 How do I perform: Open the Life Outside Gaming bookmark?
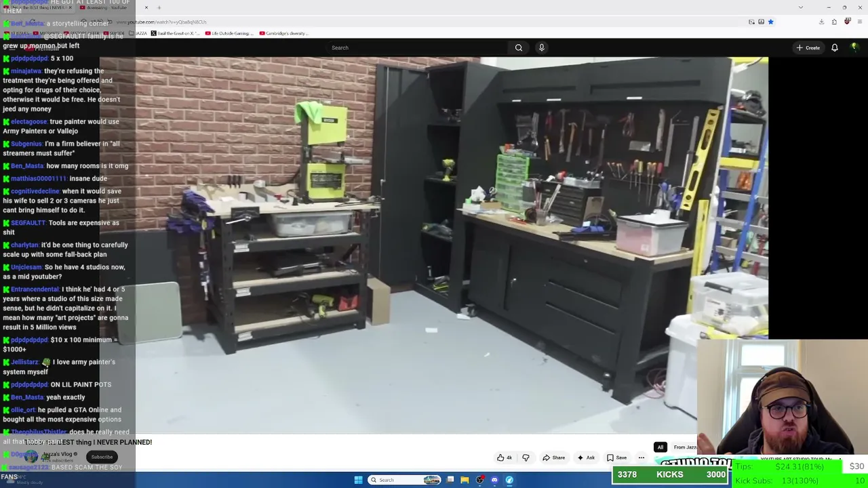(228, 33)
